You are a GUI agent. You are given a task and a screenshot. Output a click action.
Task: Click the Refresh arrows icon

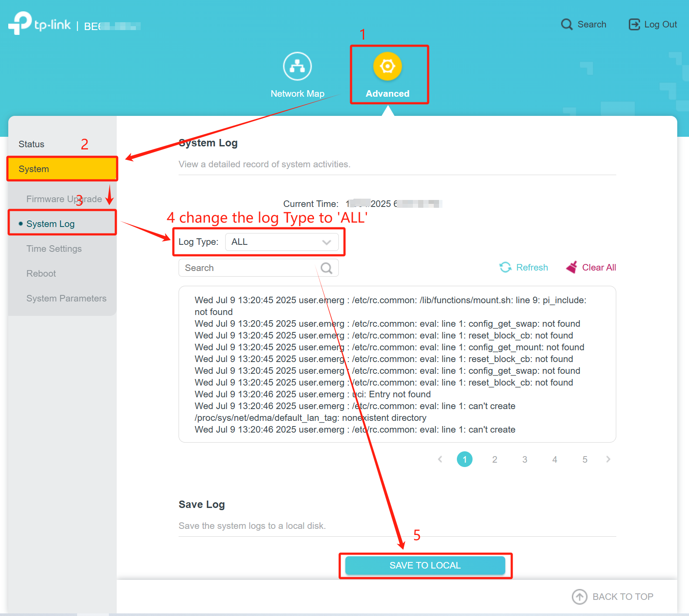point(505,267)
